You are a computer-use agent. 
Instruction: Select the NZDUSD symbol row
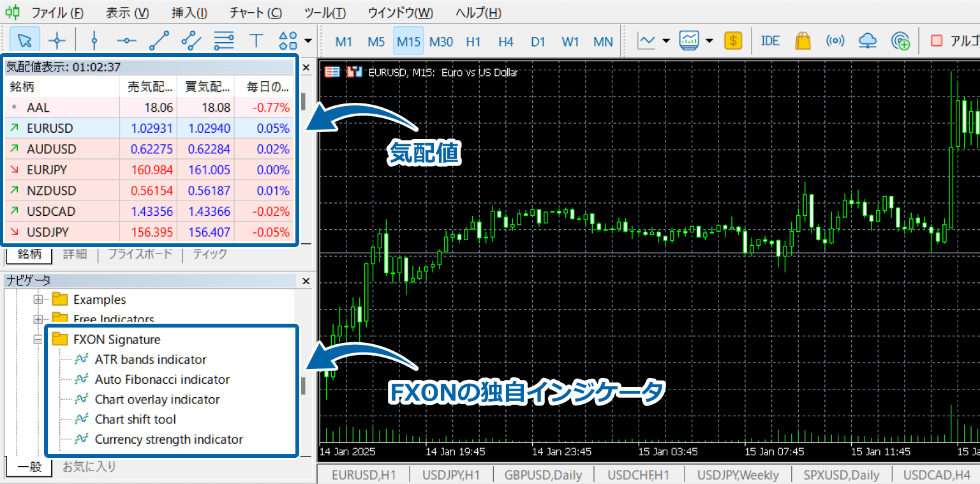[x=149, y=190]
